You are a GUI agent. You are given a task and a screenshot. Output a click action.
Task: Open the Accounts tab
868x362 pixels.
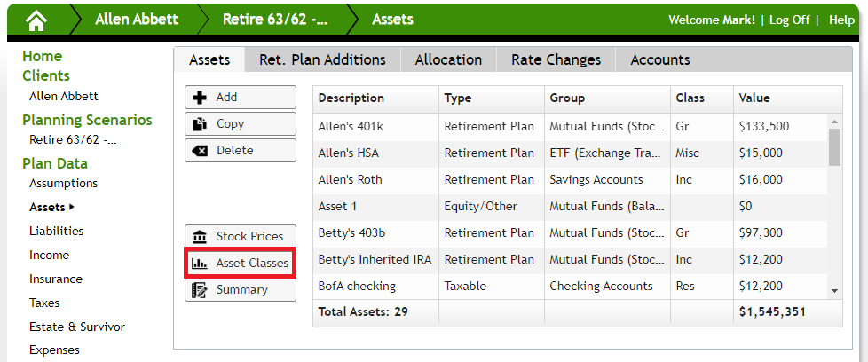tap(660, 59)
